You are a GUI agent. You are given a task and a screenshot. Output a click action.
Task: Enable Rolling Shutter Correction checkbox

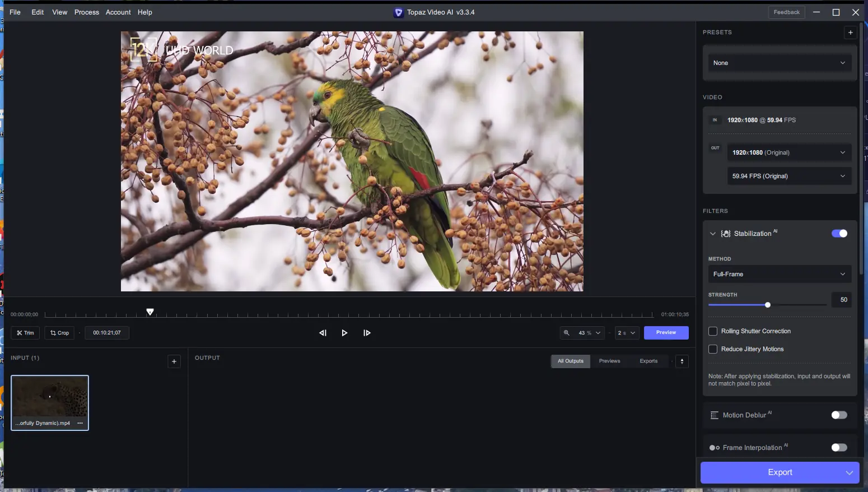click(713, 331)
